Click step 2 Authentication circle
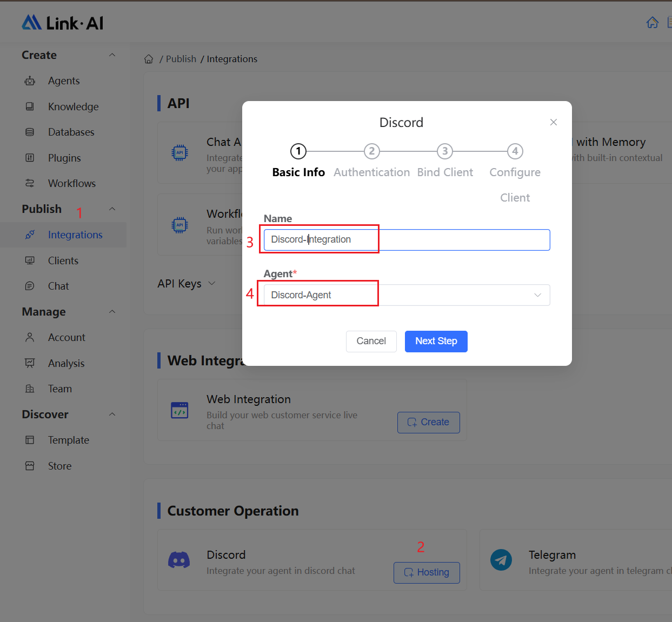The image size is (672, 622). click(x=372, y=151)
